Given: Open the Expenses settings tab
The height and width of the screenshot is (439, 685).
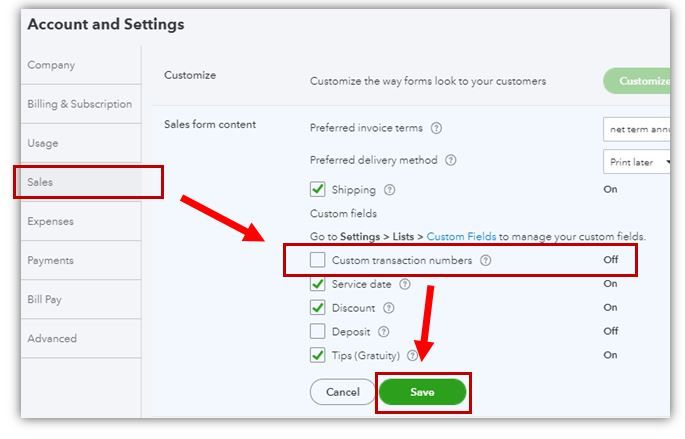Looking at the screenshot, I should pos(50,221).
